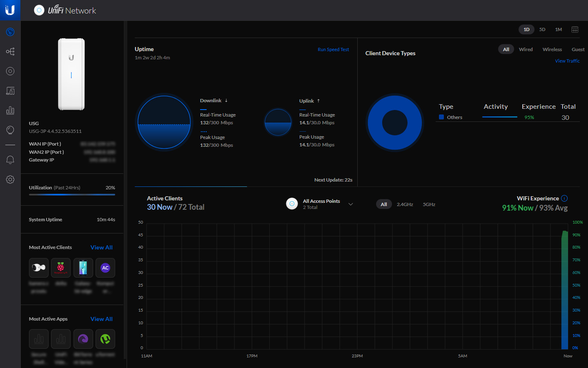Click the 91% Now WiFi experience value

517,208
